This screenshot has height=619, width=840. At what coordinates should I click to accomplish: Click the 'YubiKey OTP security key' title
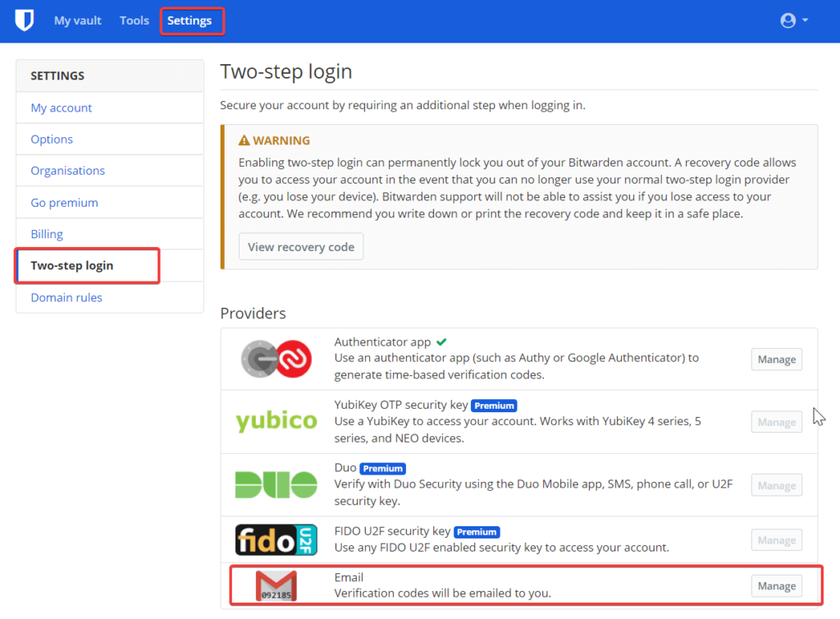401,405
